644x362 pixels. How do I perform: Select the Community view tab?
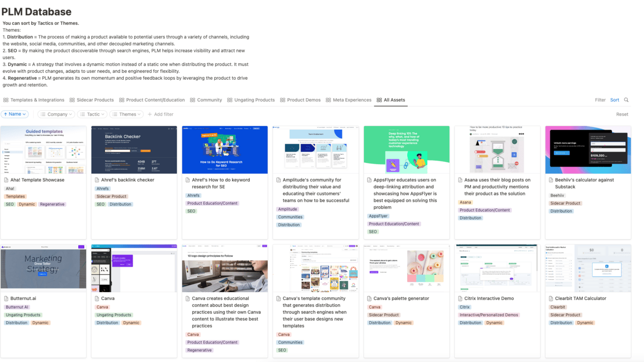206,100
